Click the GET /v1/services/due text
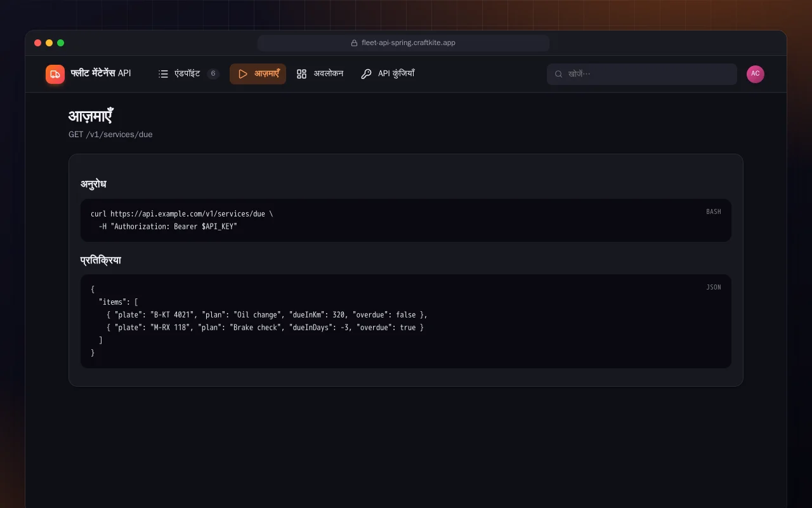 pyautogui.click(x=110, y=135)
